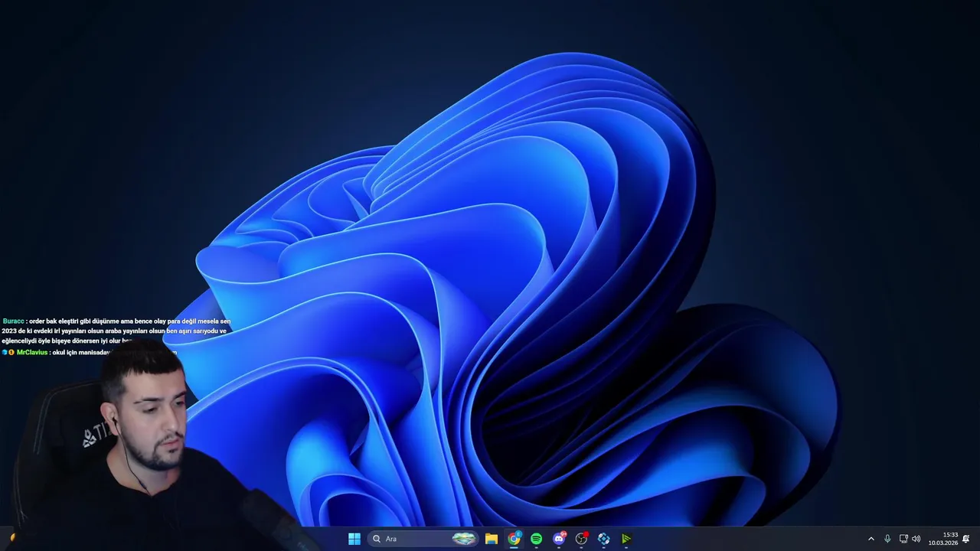Click the search highlight image in search box
The height and width of the screenshot is (551, 980).
(464, 539)
